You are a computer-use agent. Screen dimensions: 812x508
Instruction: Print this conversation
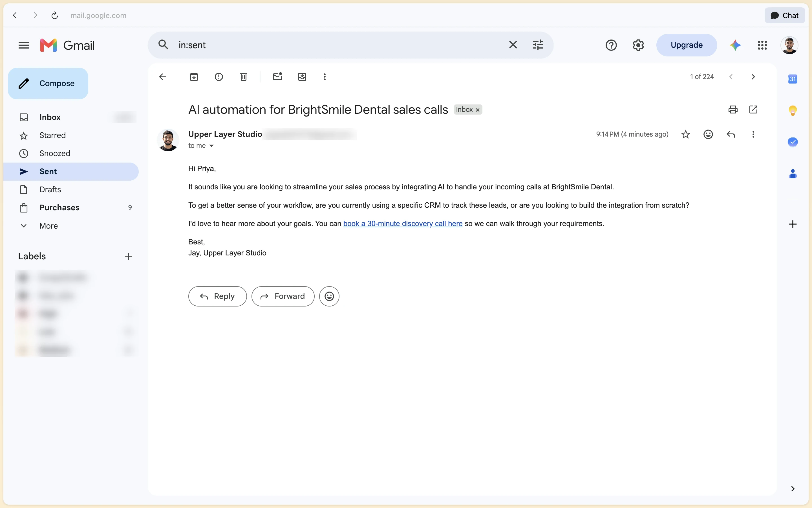[733, 110]
